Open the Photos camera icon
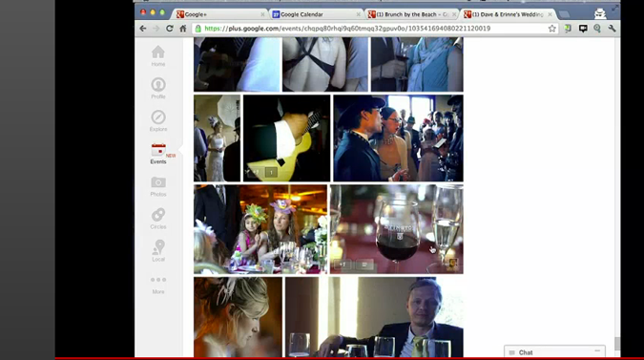The height and width of the screenshot is (360, 644). click(x=158, y=186)
